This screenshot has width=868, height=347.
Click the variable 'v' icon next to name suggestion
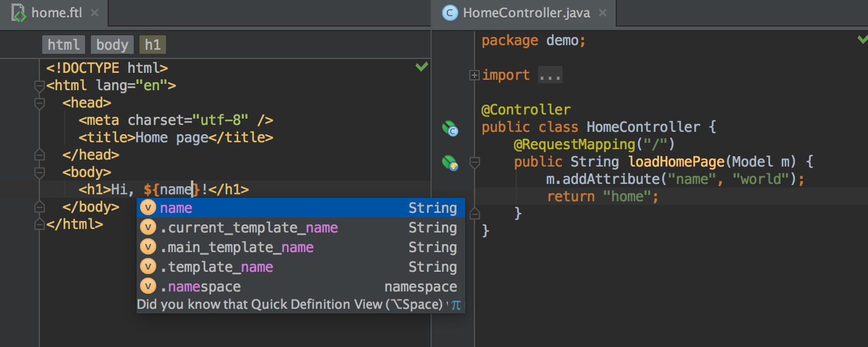(x=148, y=208)
